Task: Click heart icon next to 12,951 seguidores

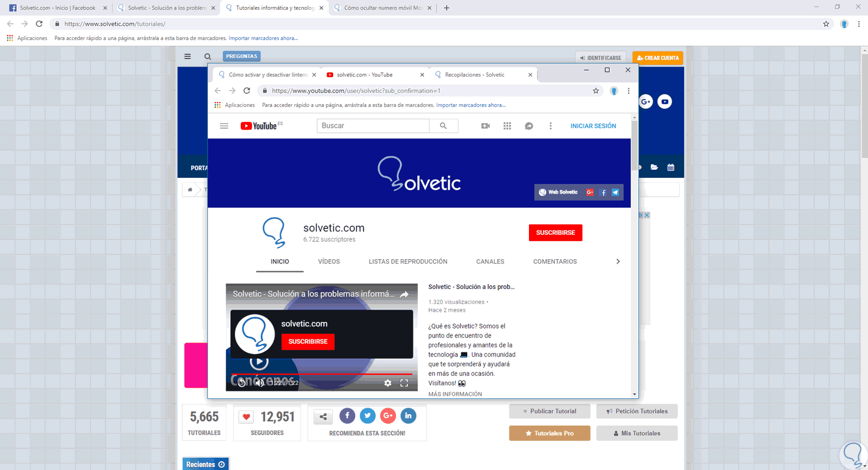Action: (x=246, y=416)
